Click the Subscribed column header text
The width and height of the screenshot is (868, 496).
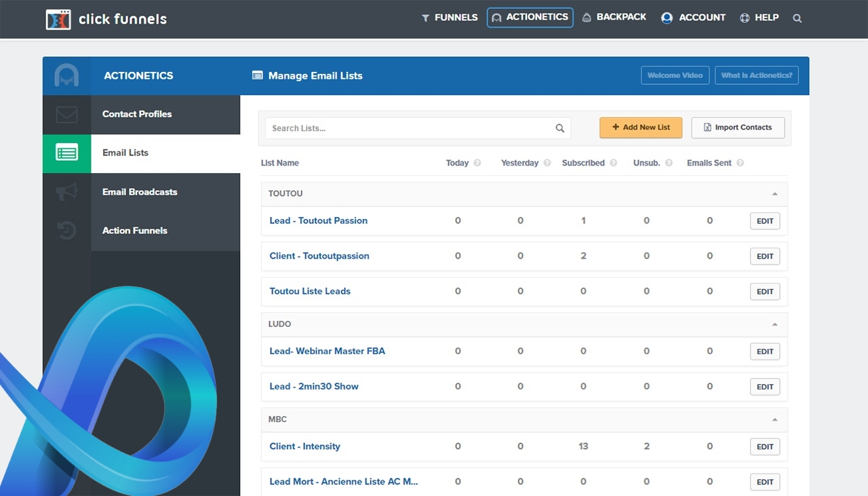583,163
